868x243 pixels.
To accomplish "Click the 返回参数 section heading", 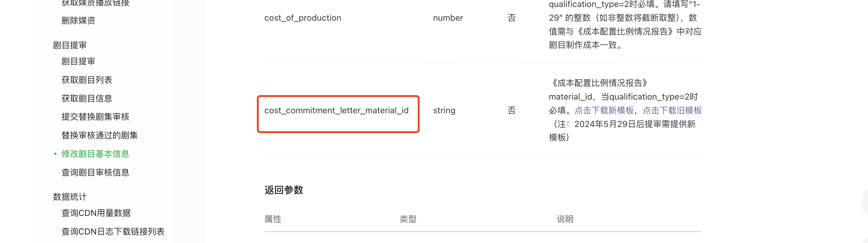I will tap(284, 190).
